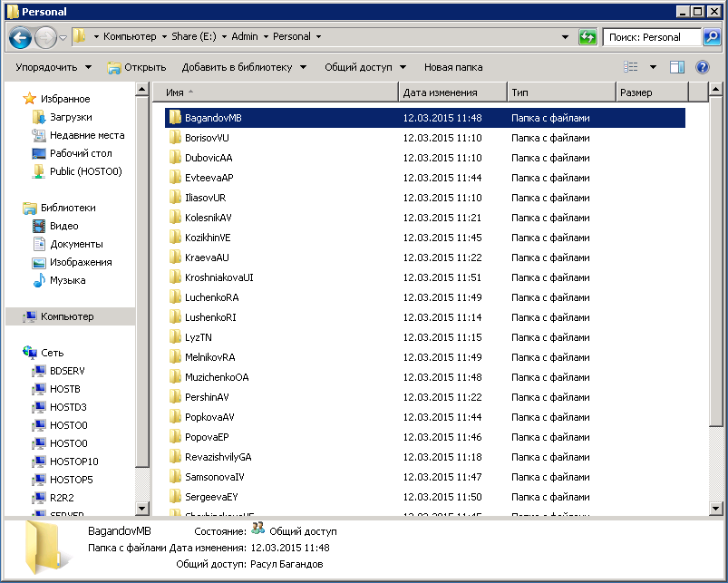Click folder icon of 'BorisovVU'
Viewport: 728px width, 583px height.
pos(175,138)
